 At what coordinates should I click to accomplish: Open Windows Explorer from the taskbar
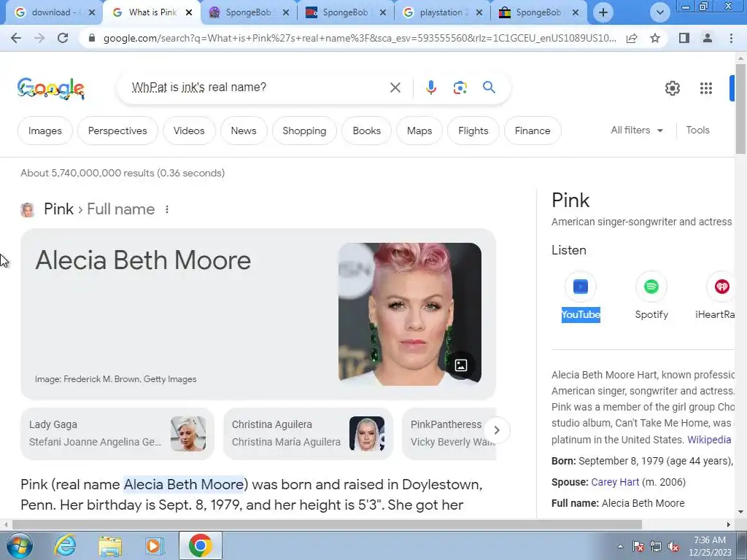coord(110,546)
